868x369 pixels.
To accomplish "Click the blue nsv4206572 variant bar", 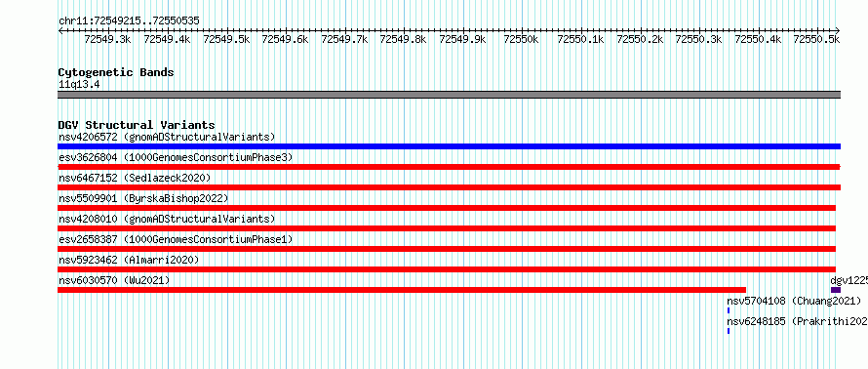I will (x=449, y=146).
